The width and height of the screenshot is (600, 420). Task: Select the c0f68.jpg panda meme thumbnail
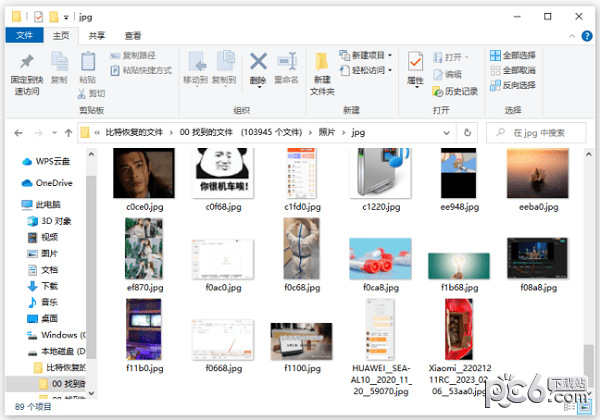pos(223,173)
